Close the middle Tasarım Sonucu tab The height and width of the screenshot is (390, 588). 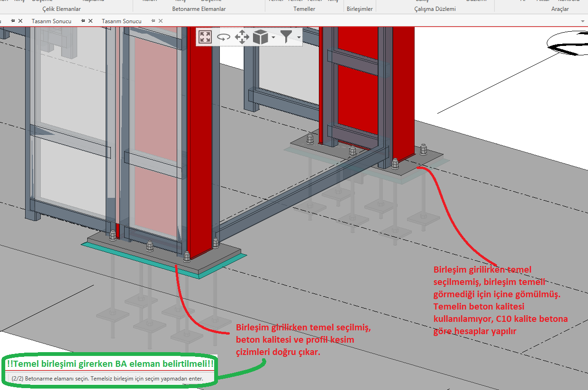click(90, 21)
